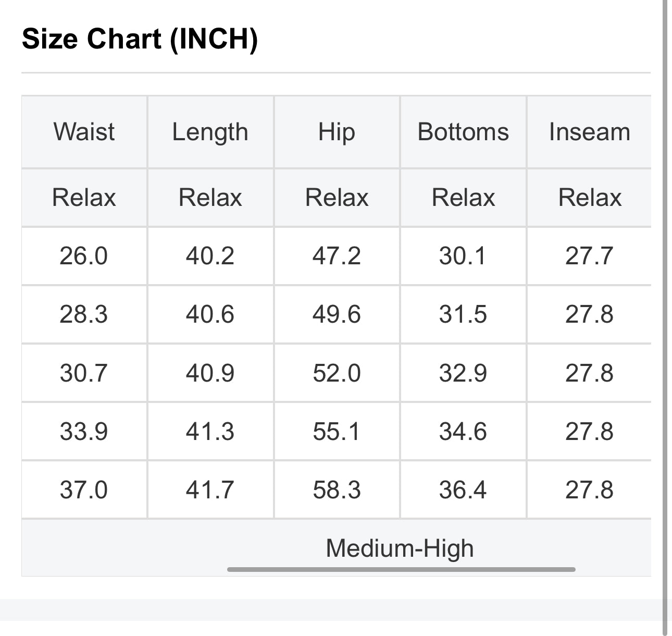Select the bottoms value 30.1
Image resolution: width=672 pixels, height=636 pixels.
click(x=463, y=256)
